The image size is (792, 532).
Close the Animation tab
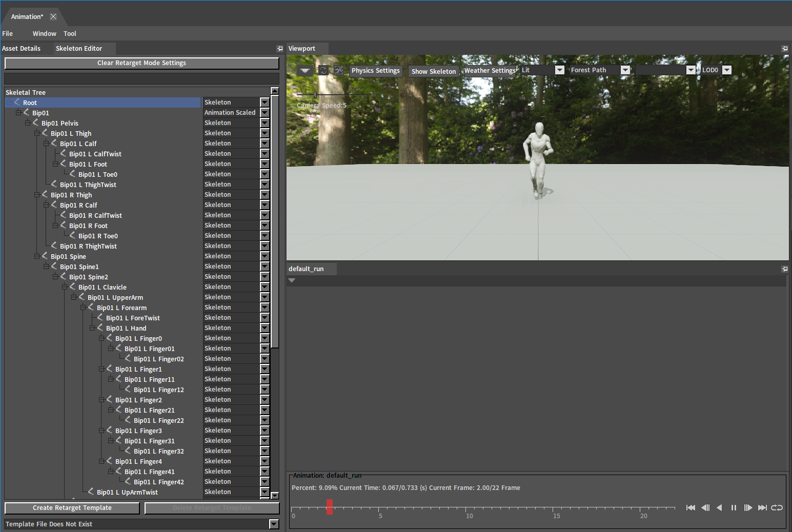click(53, 16)
